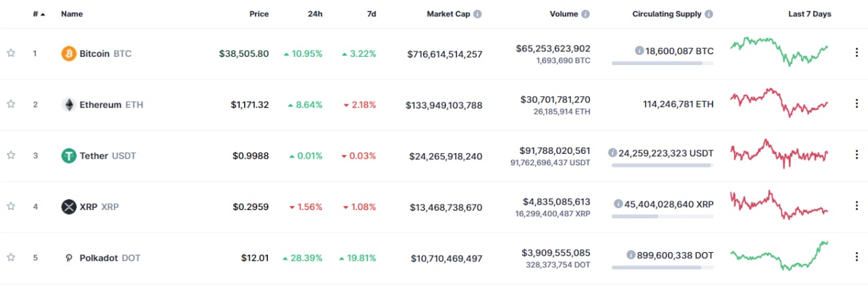This screenshot has height=286, width=868.
Task: Star XRP to add to watchlist
Action: tap(11, 207)
